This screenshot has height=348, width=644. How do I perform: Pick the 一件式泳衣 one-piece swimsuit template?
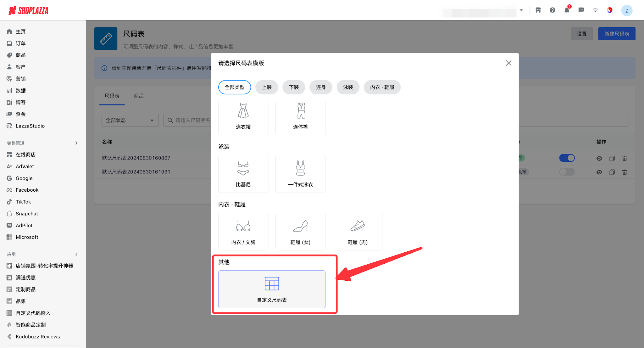coord(300,174)
